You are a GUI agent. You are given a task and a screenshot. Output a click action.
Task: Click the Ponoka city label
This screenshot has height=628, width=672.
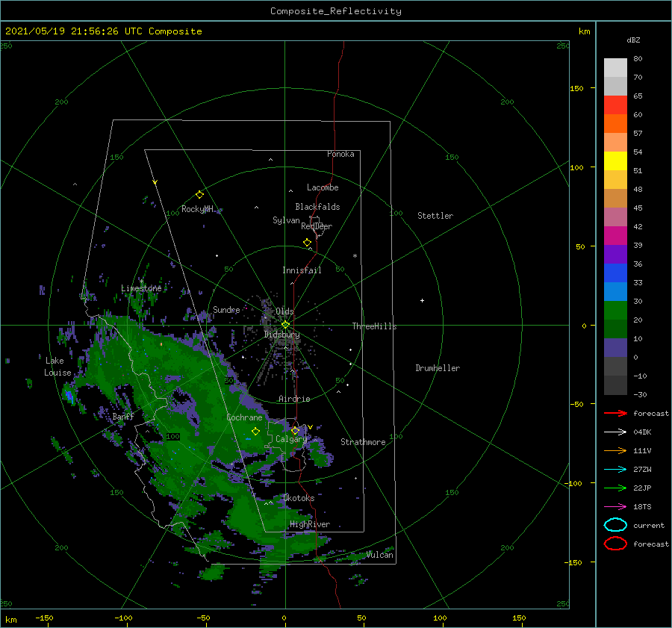click(x=340, y=154)
